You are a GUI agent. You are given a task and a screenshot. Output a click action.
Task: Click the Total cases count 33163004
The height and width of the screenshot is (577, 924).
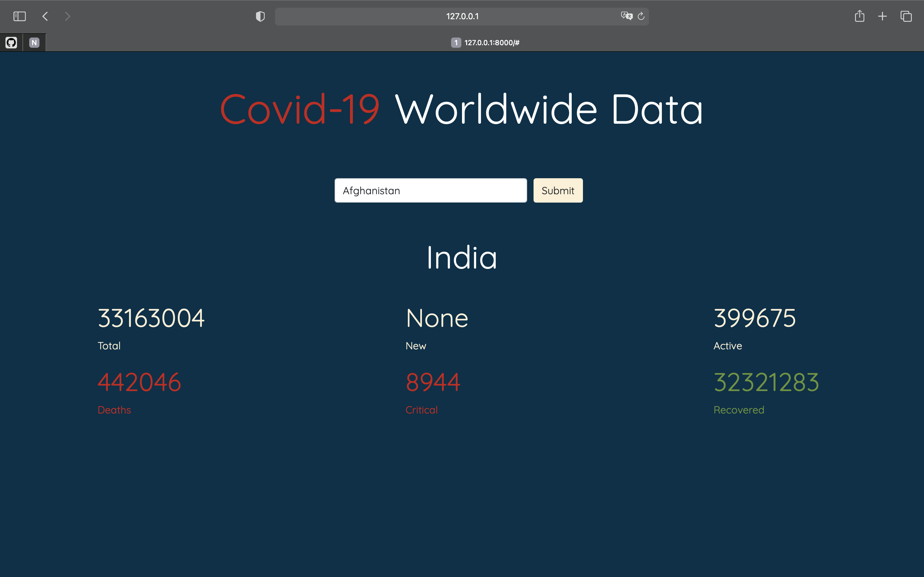coord(151,318)
